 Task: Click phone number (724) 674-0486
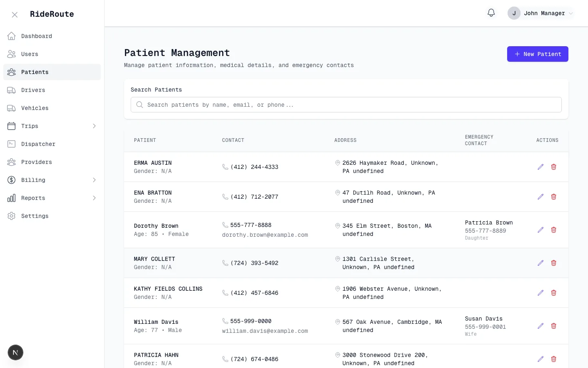pos(254,359)
